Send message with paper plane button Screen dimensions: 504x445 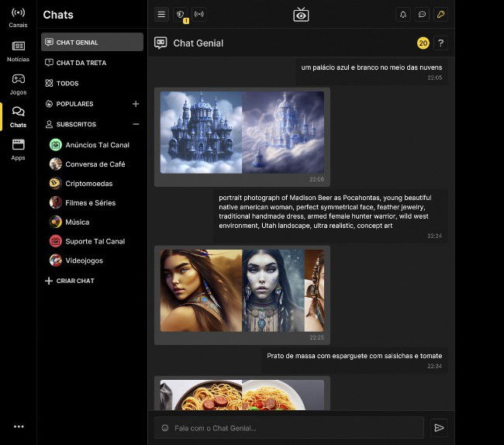tap(439, 427)
